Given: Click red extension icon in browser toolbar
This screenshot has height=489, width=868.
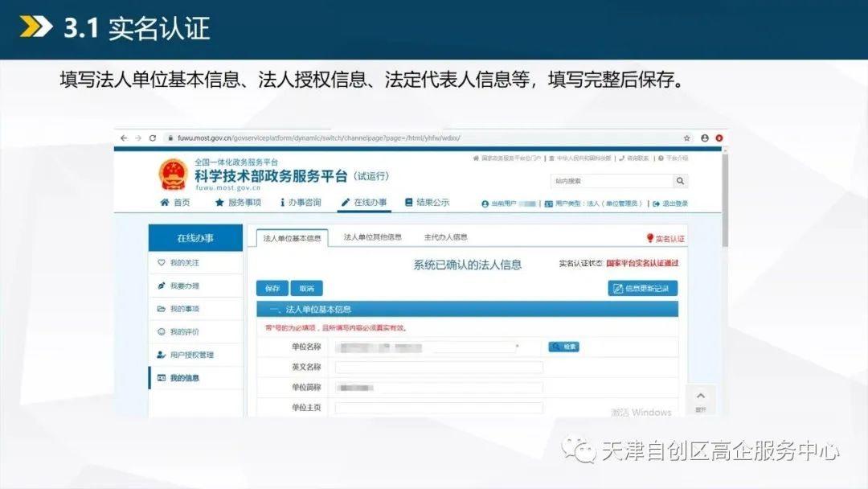Looking at the screenshot, I should 719,138.
